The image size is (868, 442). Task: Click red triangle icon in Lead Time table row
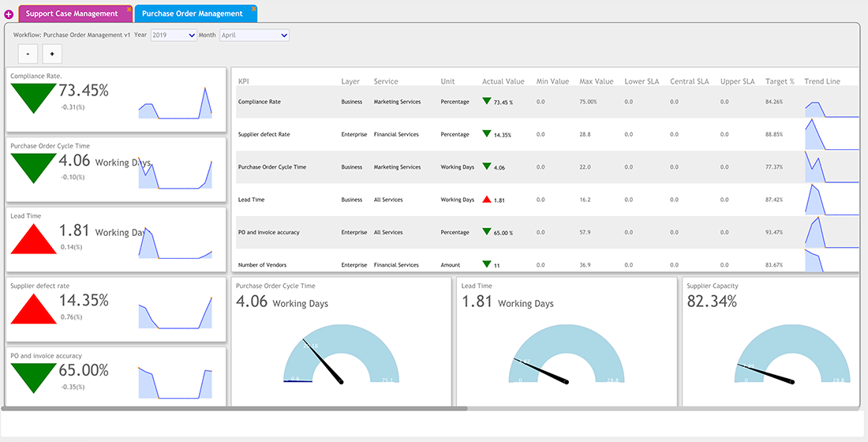(486, 200)
